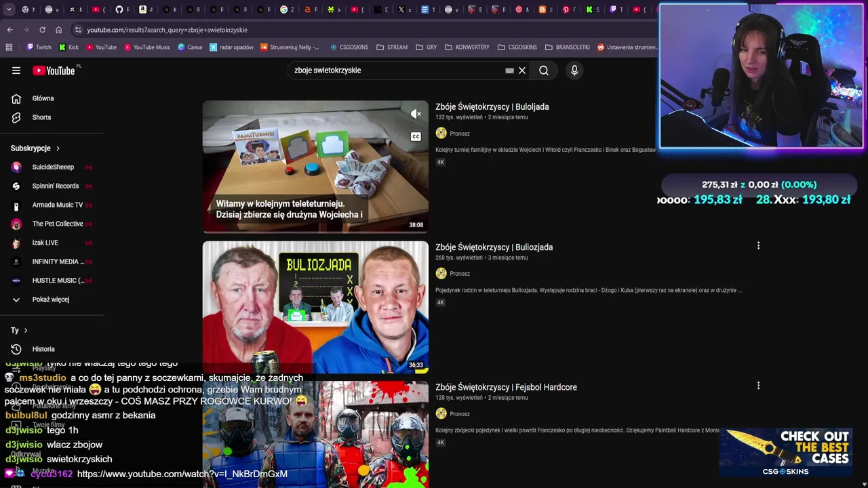
Task: Click the browser home button
Action: [58, 30]
